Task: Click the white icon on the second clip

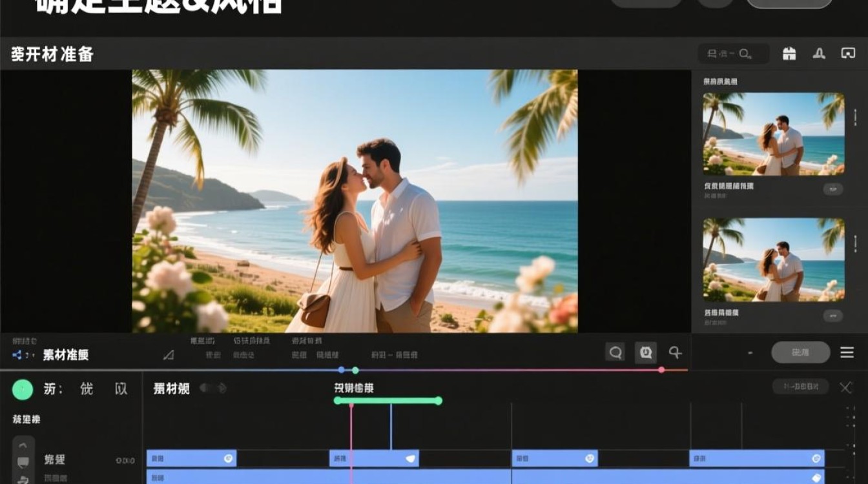Action: pos(410,458)
